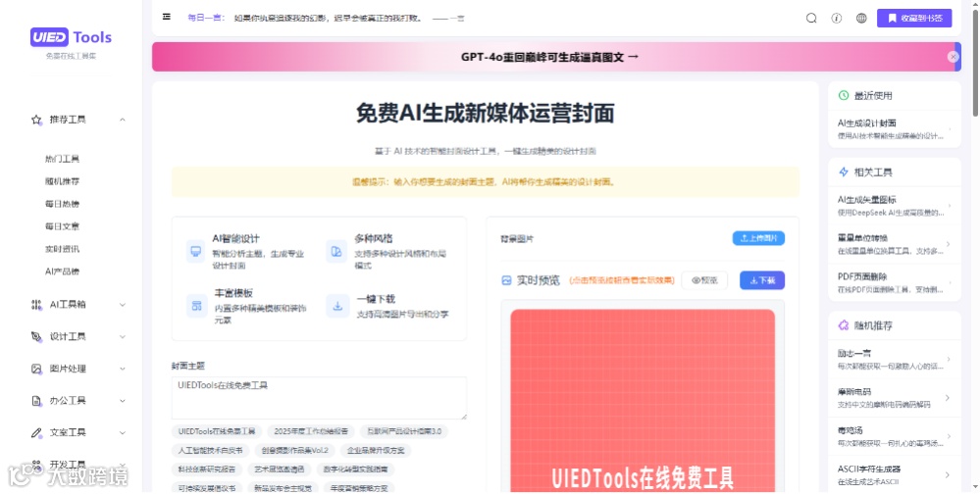Click chevron arrow on 重量单位转换 row
The image size is (980, 494).
948,244
